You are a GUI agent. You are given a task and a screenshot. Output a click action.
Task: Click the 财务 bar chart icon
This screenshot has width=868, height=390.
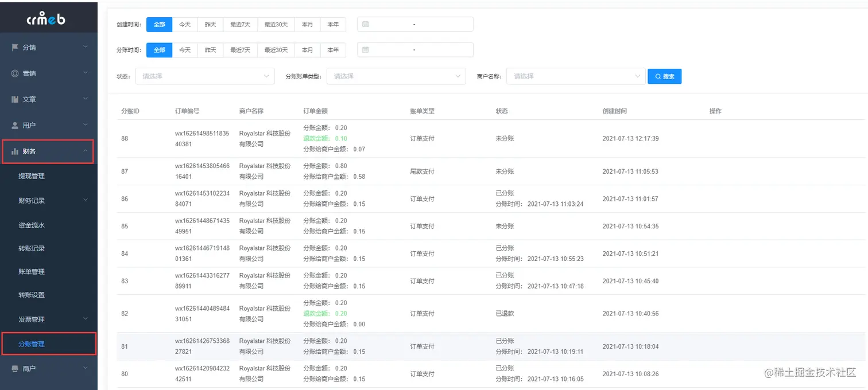15,151
